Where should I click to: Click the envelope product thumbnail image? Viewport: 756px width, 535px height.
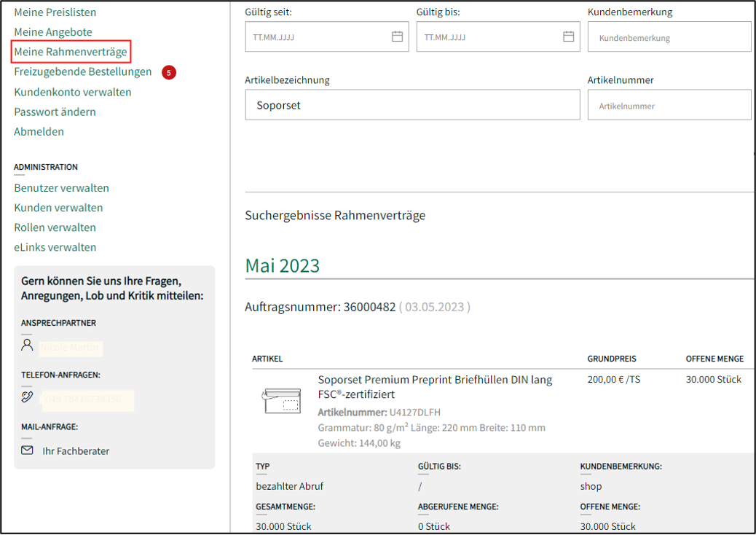coord(281,402)
